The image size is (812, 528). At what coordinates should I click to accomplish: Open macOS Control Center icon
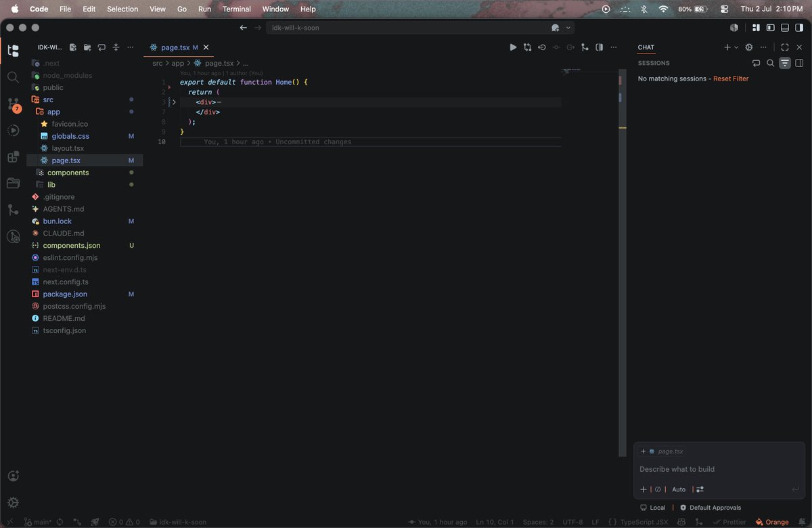[724, 9]
